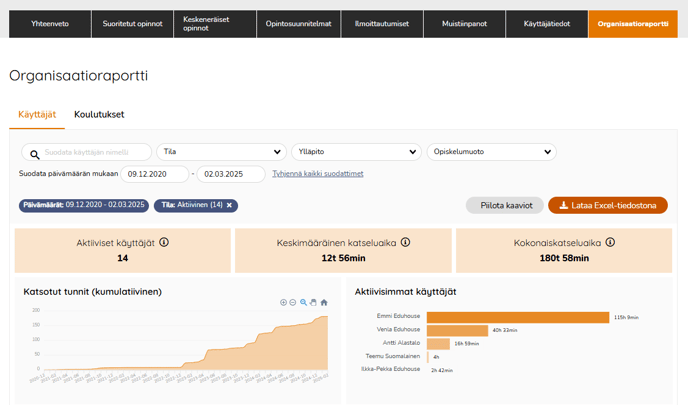Click the start date field 09.12.2020
This screenshot has width=688, height=405.
154,174
